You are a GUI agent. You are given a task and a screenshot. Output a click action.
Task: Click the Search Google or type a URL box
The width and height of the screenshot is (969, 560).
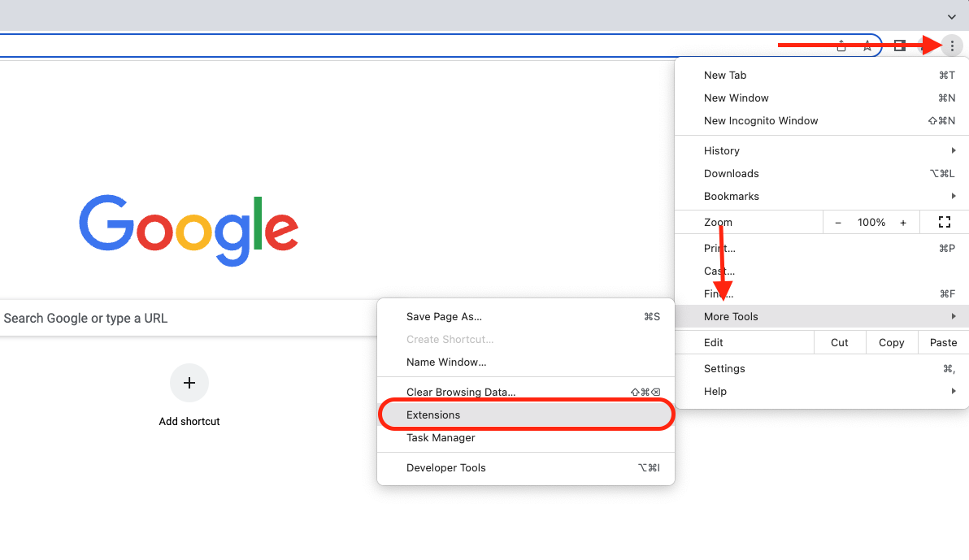[x=189, y=319]
